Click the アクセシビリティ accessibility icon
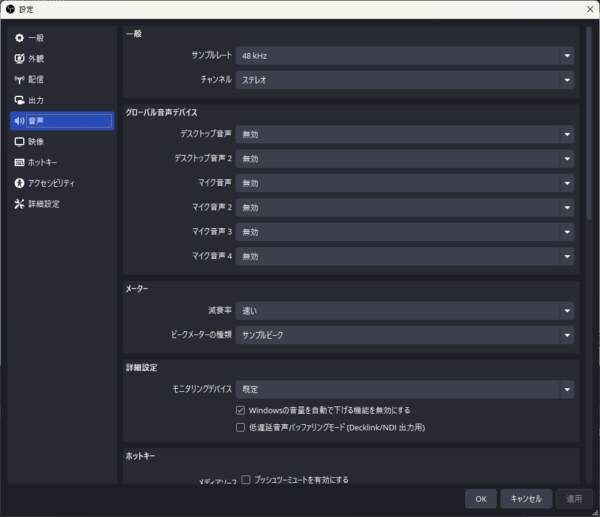The image size is (600, 517). [x=19, y=183]
